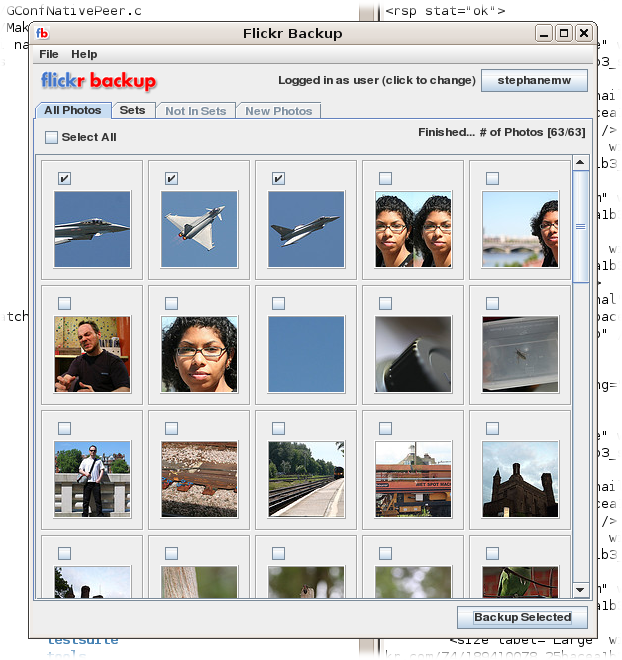Click the scrollbar down arrow
The width and height of the screenshot is (622, 660).
click(x=580, y=589)
